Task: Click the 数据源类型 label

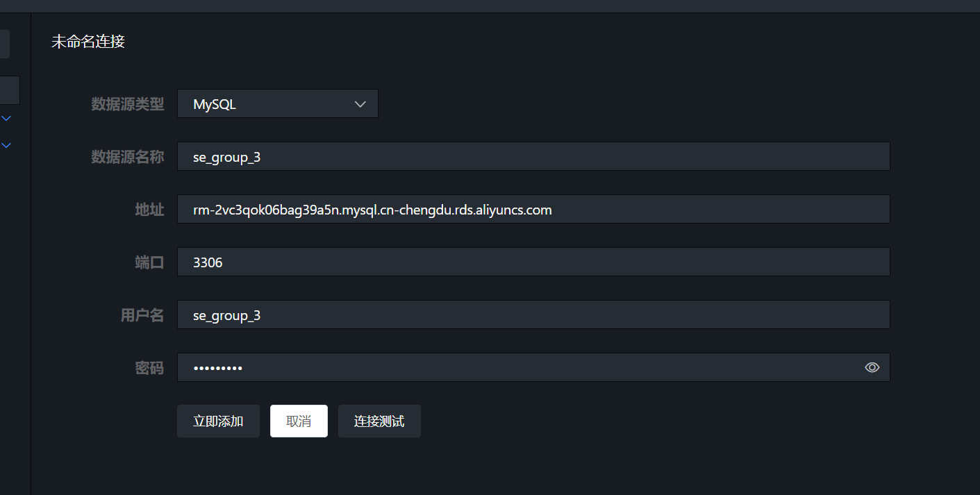Action: (128, 104)
